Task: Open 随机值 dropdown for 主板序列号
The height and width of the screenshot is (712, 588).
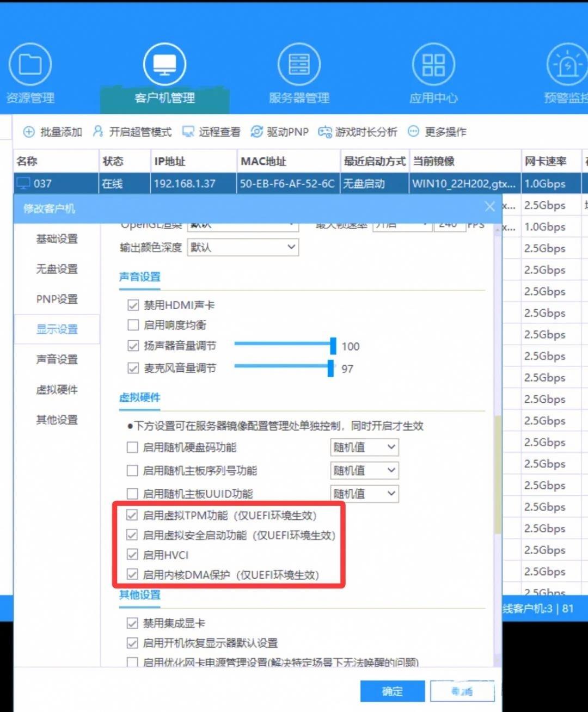Action: (364, 470)
